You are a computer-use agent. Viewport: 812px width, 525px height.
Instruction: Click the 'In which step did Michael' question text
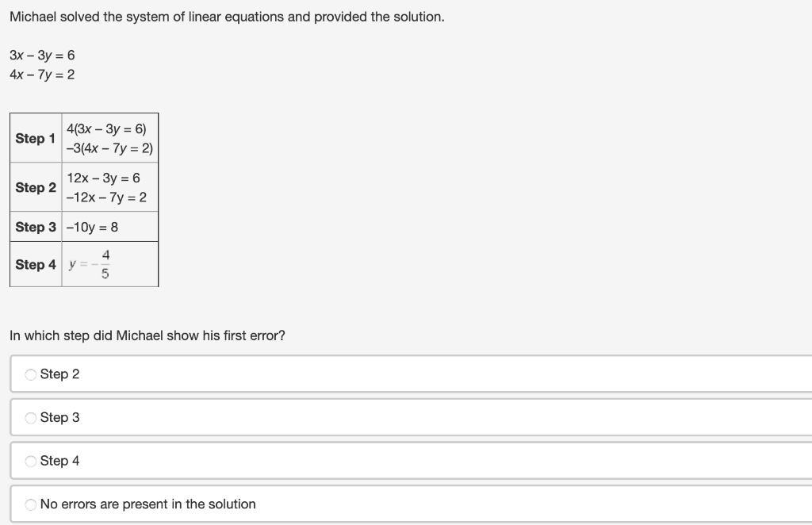147,335
